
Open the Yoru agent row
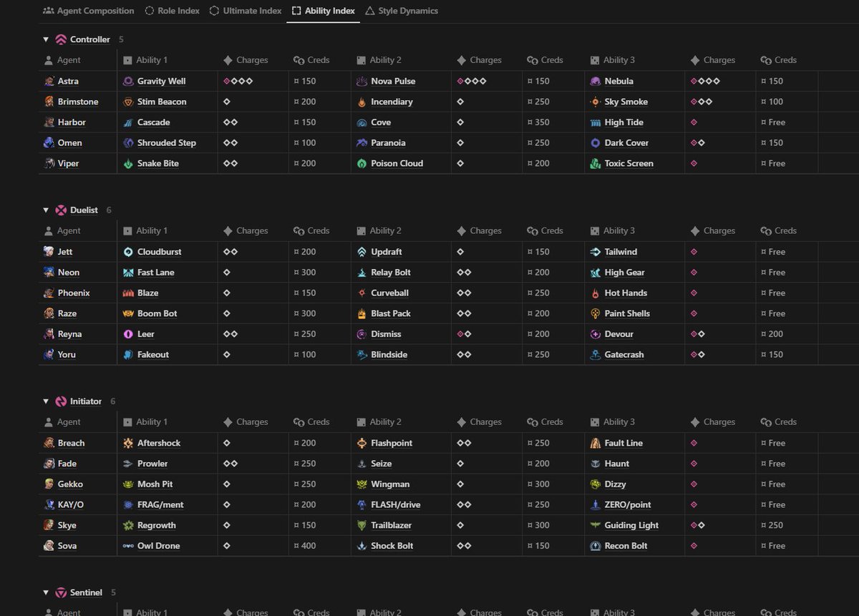pos(67,354)
